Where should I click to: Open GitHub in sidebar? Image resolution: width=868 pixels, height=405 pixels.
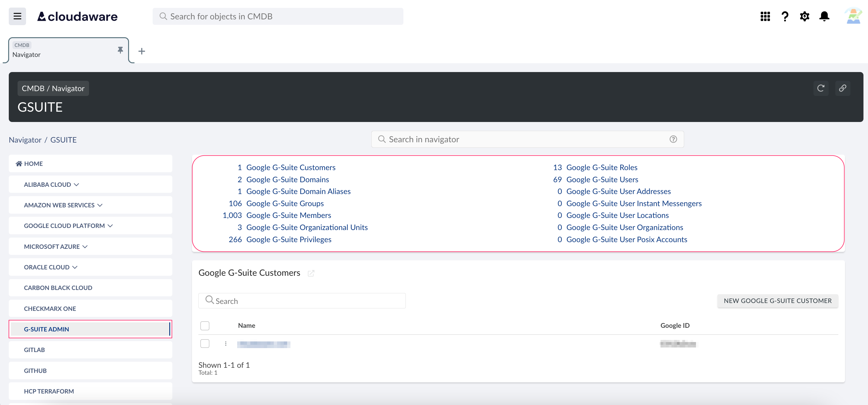(x=90, y=370)
